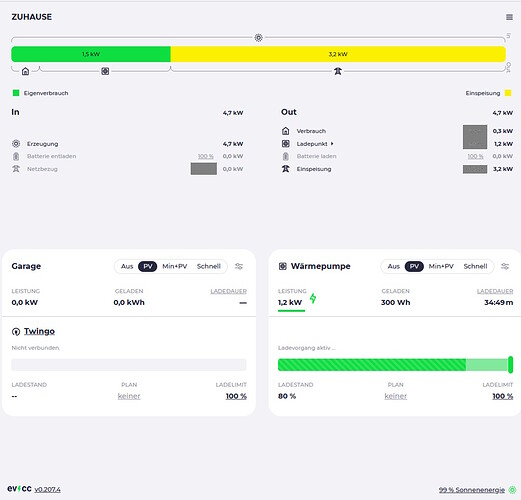
Task: Set Garage mode to PV
Action: click(148, 266)
